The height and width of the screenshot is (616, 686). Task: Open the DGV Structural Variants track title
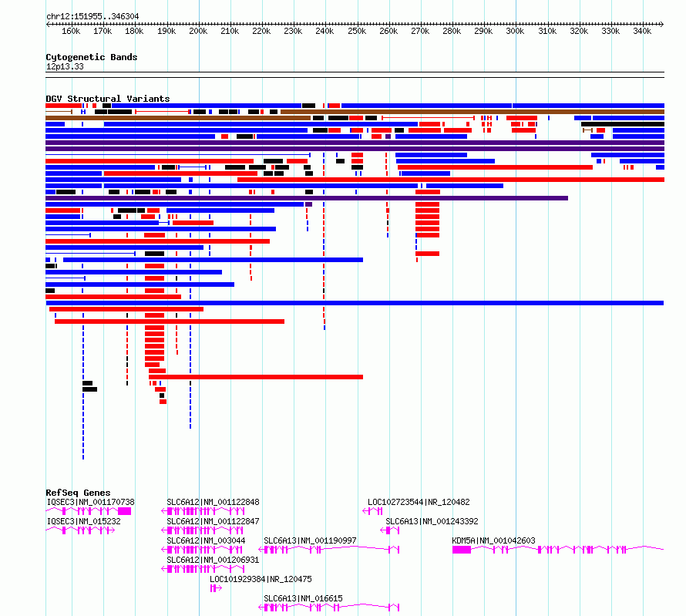point(108,99)
